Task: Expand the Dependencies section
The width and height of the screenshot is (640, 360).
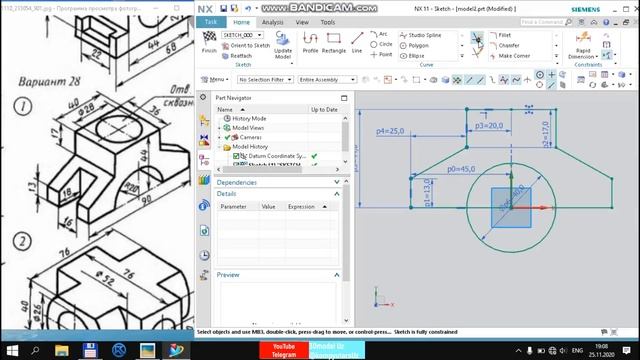Action: tap(336, 182)
